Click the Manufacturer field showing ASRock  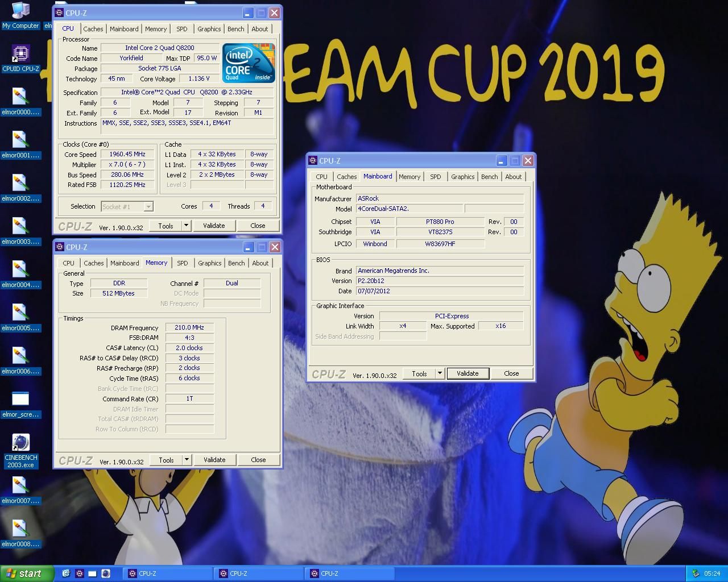tap(440, 198)
